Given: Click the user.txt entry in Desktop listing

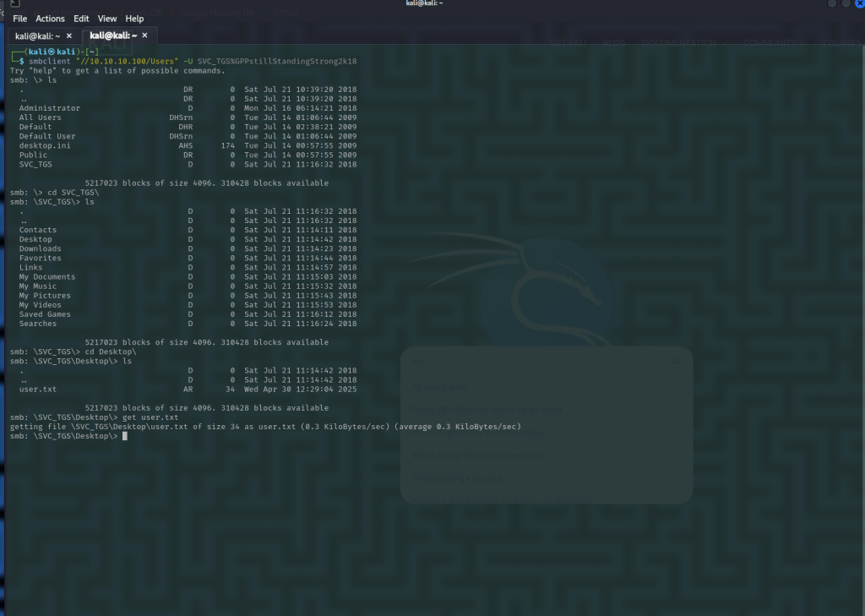Looking at the screenshot, I should pyautogui.click(x=38, y=390).
